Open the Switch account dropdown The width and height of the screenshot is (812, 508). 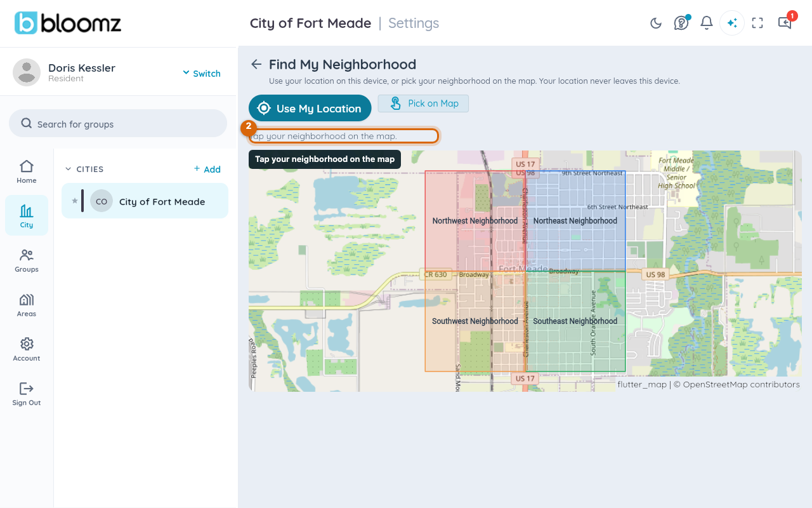click(x=202, y=73)
